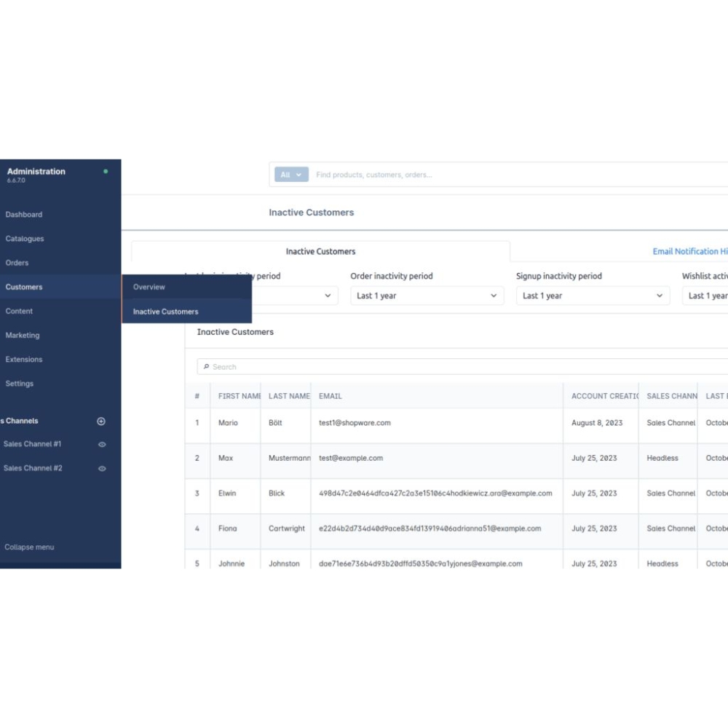Viewport: 728px width, 728px height.
Task: Click the search magnifier icon in the customer list
Action: pyautogui.click(x=207, y=367)
